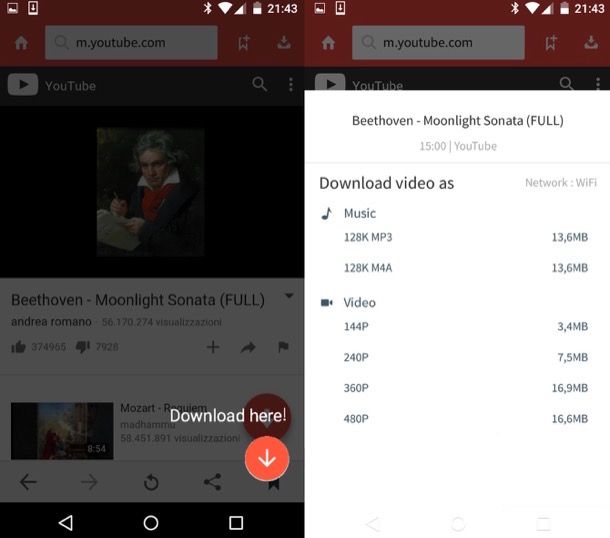Select 144P video download option
The height and width of the screenshot is (538, 610).
point(466,326)
